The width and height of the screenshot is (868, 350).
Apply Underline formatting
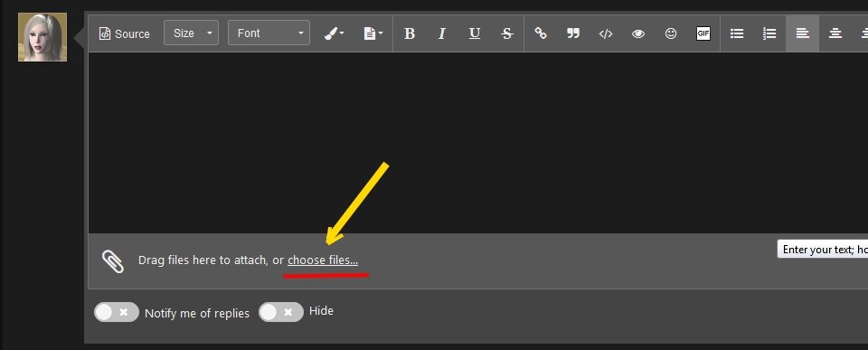475,33
